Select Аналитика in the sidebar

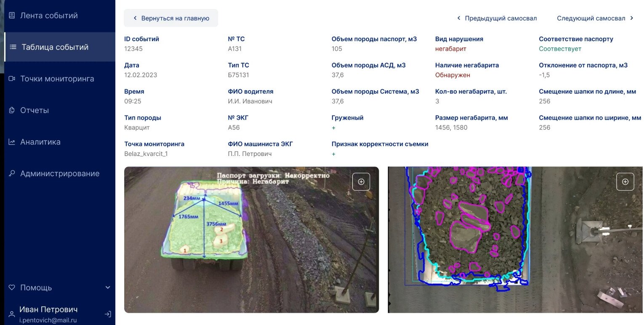tap(40, 142)
